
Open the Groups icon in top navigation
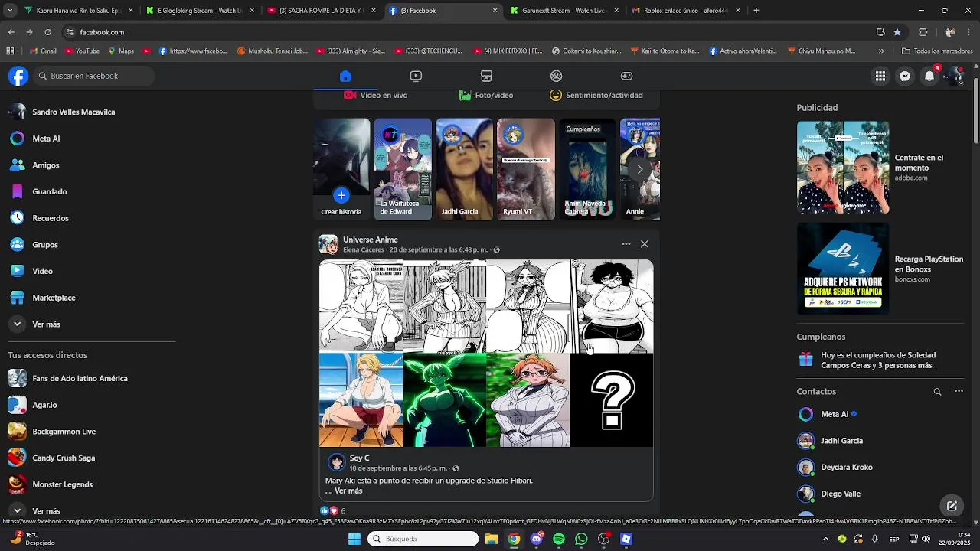coord(557,76)
